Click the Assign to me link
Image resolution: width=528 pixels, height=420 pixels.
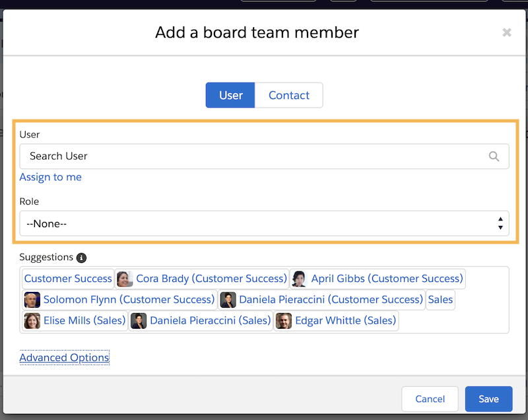(50, 177)
